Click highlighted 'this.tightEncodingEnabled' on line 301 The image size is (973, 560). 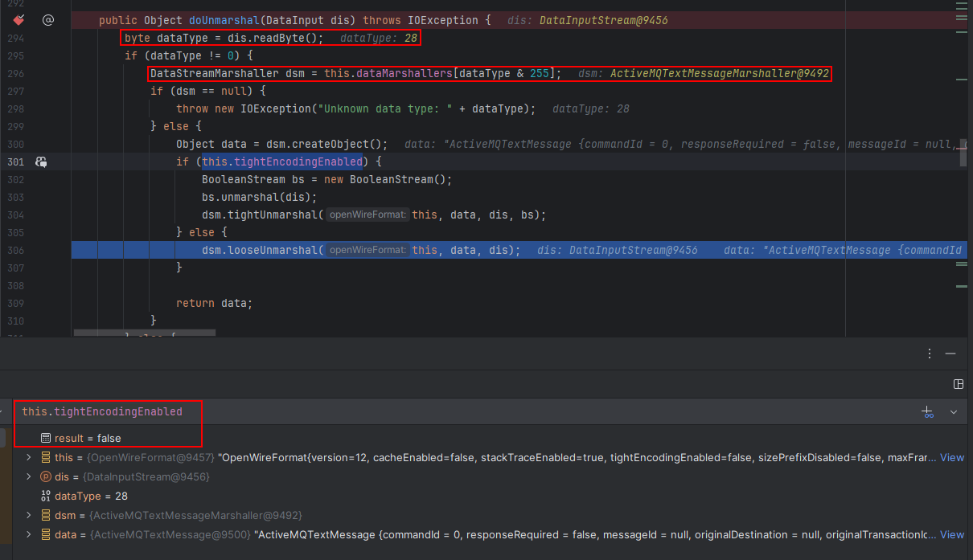click(281, 161)
